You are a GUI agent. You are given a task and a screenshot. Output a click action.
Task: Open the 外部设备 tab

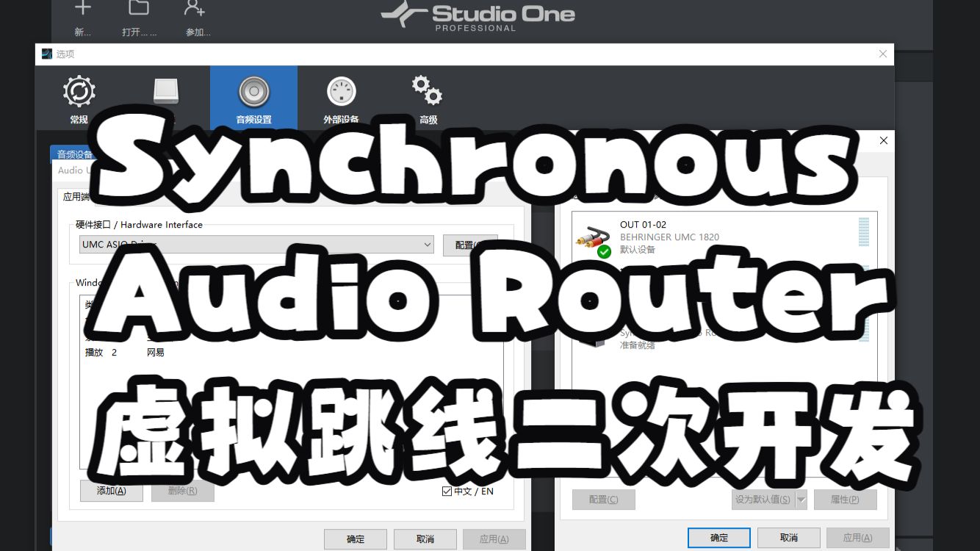click(x=341, y=100)
